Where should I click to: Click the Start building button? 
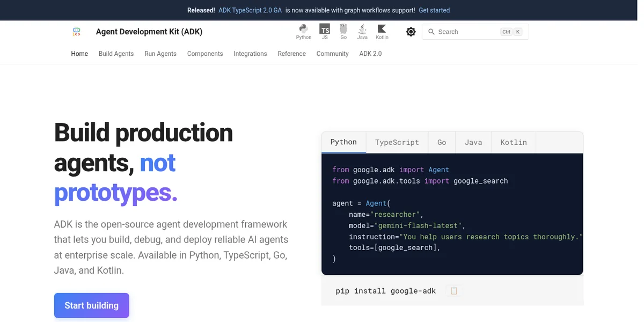pos(92,305)
